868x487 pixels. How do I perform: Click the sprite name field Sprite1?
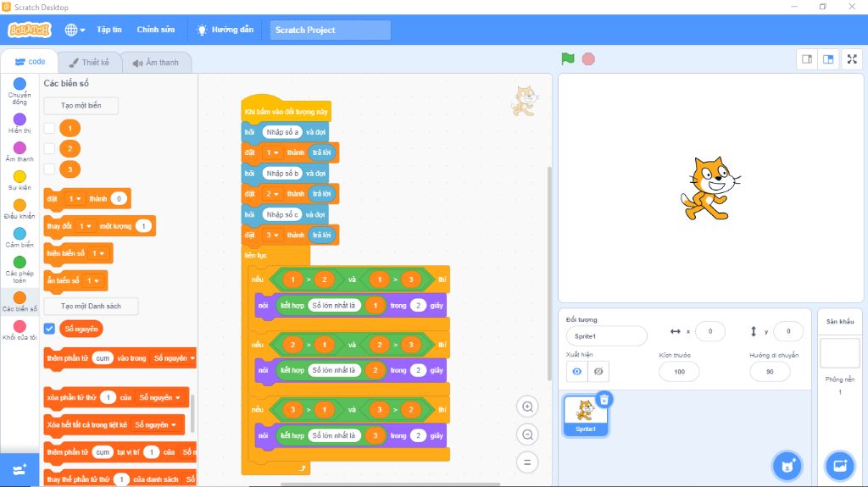[x=607, y=336]
